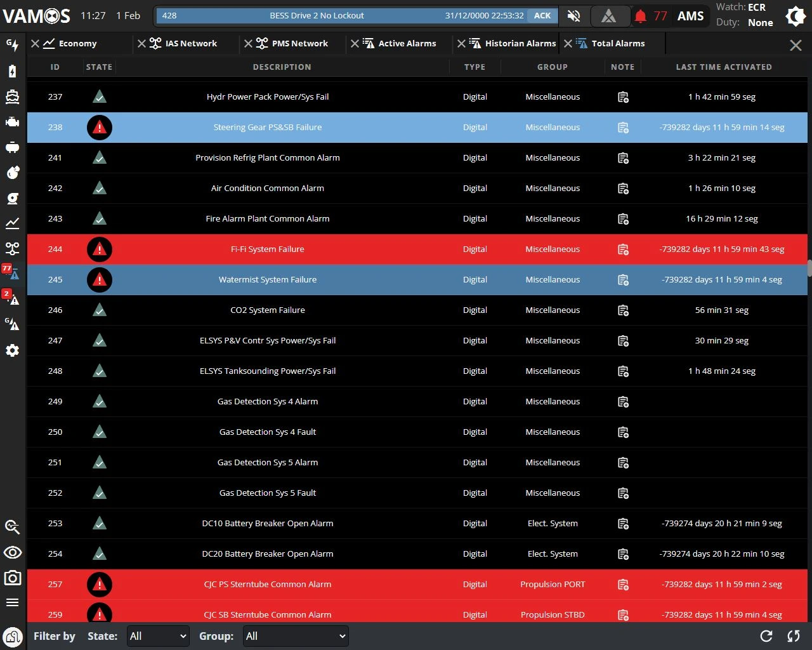Viewport: 812px width, 650px height.
Task: Refresh the alarm list
Action: tap(766, 636)
